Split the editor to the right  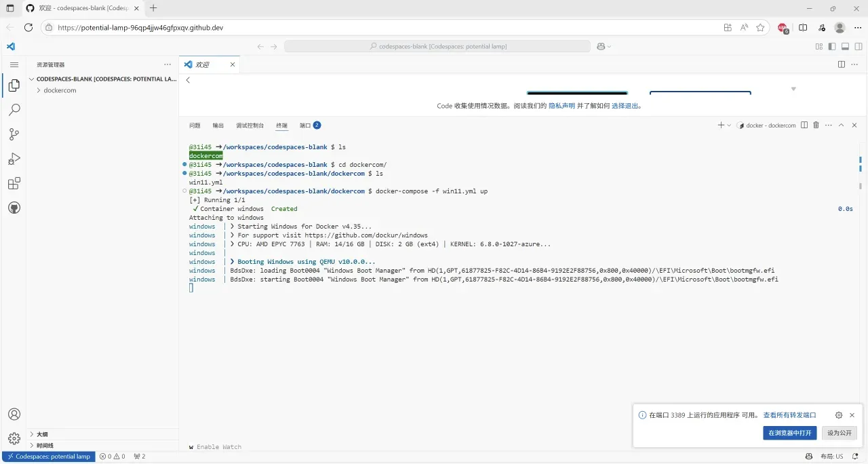pyautogui.click(x=842, y=64)
